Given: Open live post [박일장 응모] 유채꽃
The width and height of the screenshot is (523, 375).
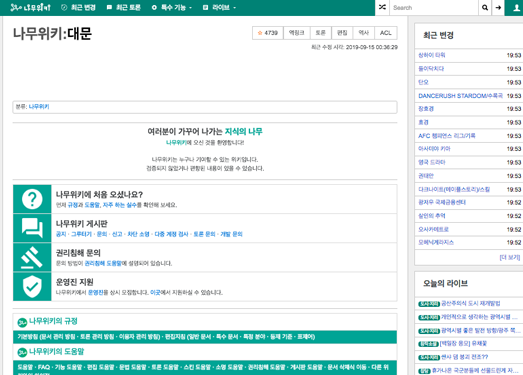Looking at the screenshot, I should pos(463,344).
